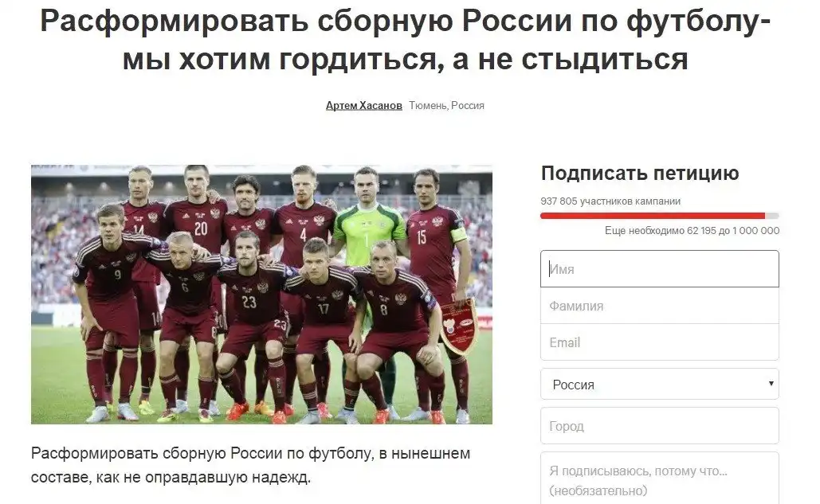This screenshot has width=820, height=504.
Task: Click the 937 805 участников кампании counter
Action: (610, 201)
